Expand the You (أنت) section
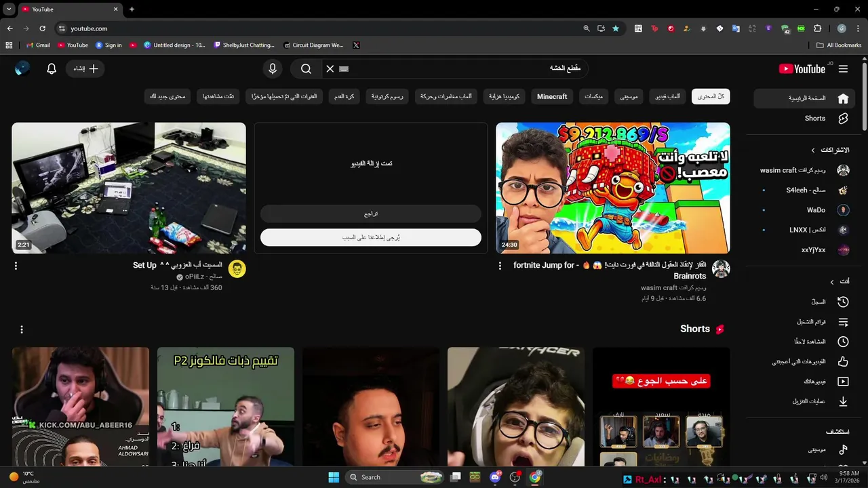The height and width of the screenshot is (488, 868). click(840, 281)
